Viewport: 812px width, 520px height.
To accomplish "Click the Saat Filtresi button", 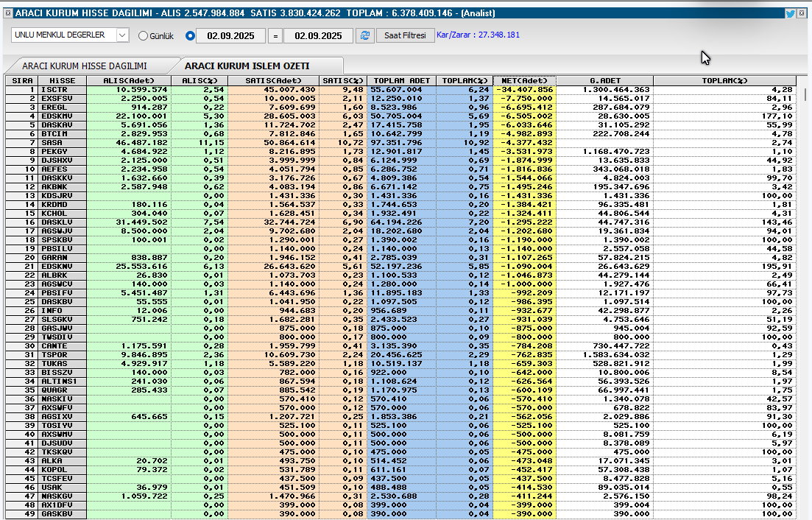I will [405, 35].
